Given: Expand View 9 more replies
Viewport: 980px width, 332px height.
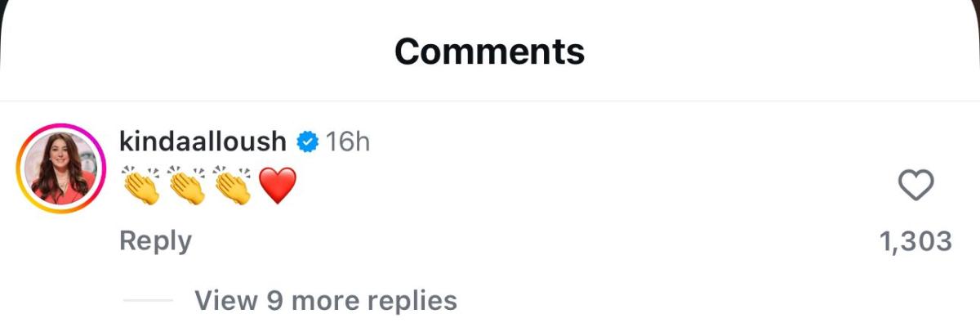Looking at the screenshot, I should [x=325, y=300].
